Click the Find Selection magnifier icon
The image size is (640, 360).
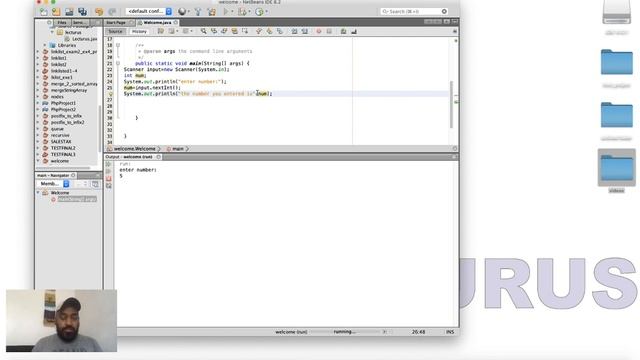203,31
